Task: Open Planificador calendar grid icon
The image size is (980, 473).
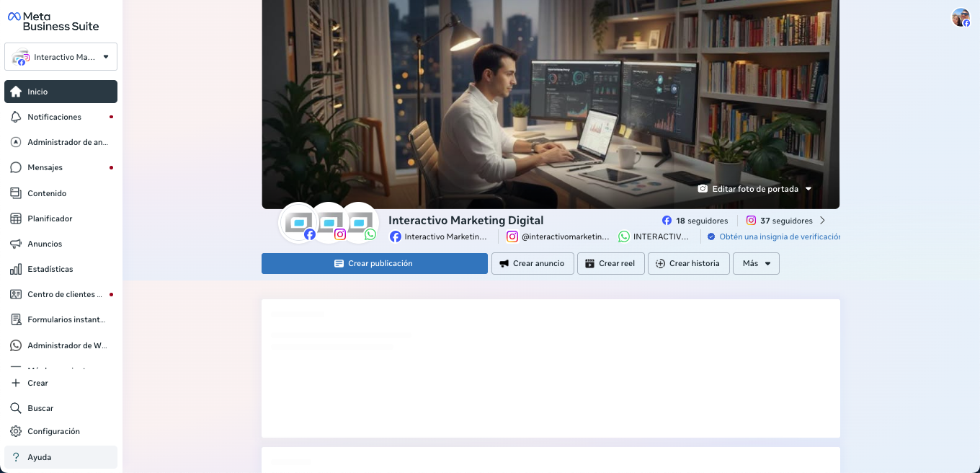Action: pyautogui.click(x=16, y=218)
